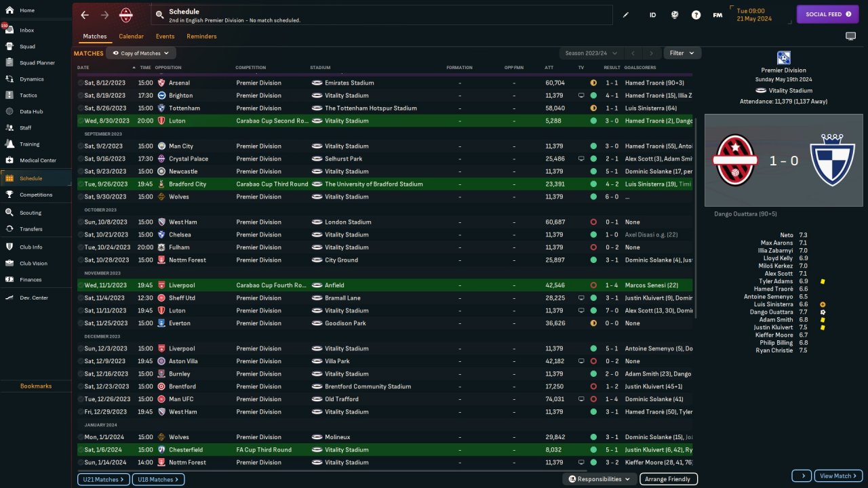Click Man City's club badge
This screenshot has height=488, width=868.
[x=161, y=146]
